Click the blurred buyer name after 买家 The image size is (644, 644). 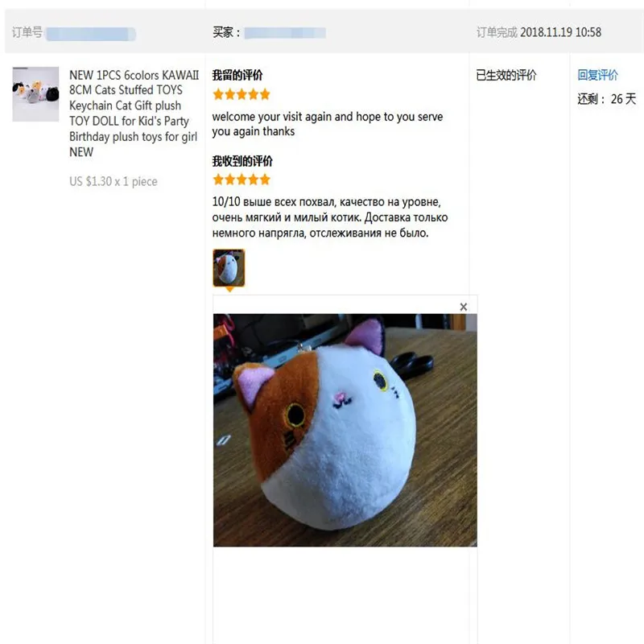click(285, 33)
